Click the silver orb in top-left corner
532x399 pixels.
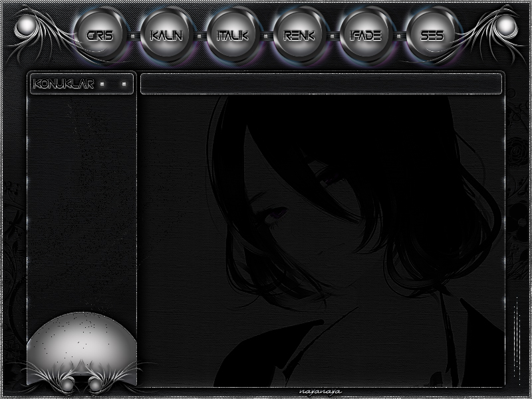tap(25, 27)
